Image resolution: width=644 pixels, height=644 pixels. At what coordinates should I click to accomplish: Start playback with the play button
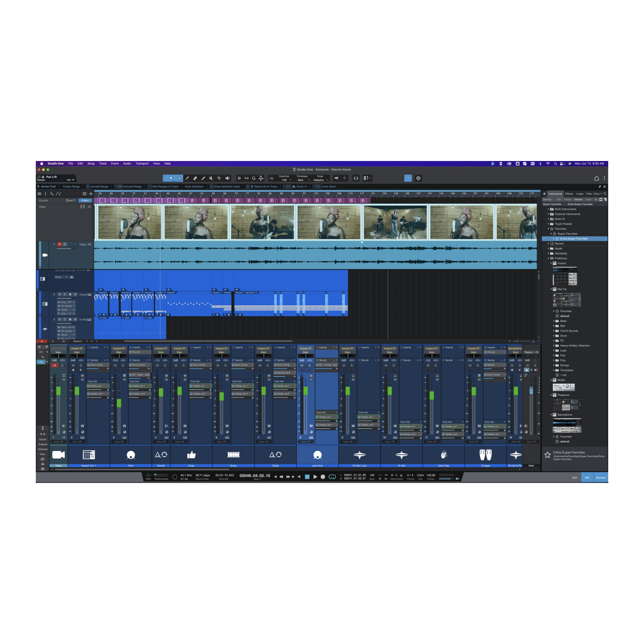(315, 477)
